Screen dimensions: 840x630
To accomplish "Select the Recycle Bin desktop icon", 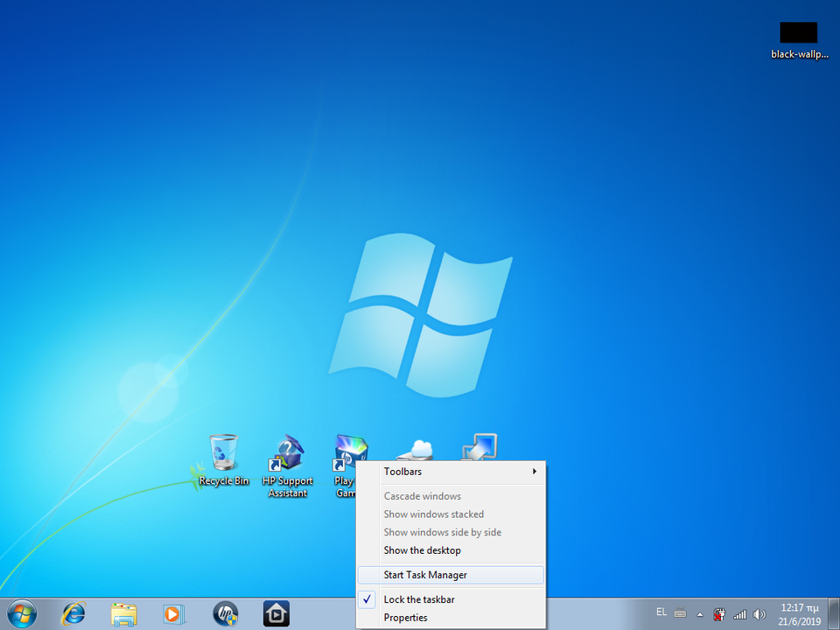I will [224, 461].
